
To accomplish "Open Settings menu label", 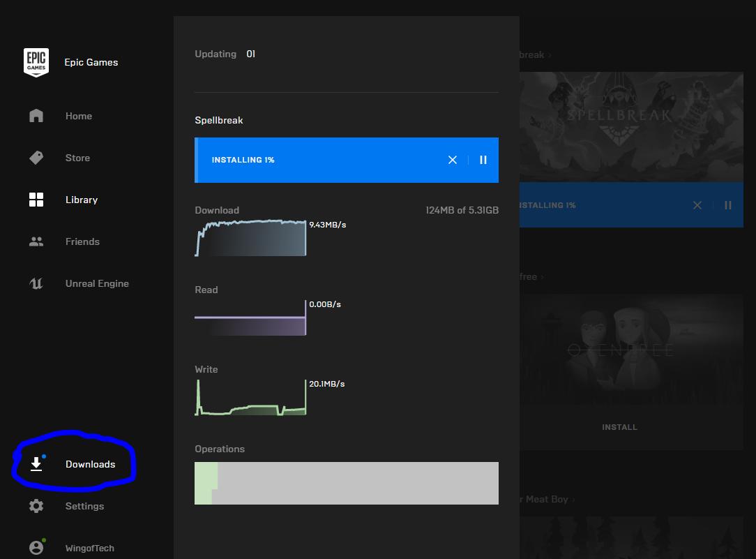I will click(84, 507).
